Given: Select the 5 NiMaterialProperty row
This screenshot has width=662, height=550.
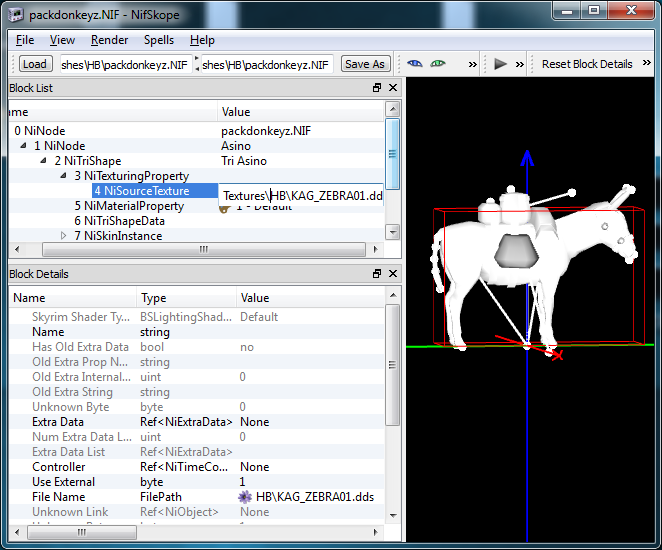Looking at the screenshot, I should click(x=128, y=206).
